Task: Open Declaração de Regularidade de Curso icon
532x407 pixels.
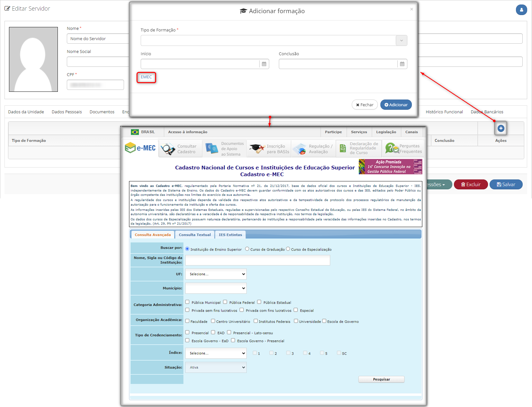Action: coord(343,148)
